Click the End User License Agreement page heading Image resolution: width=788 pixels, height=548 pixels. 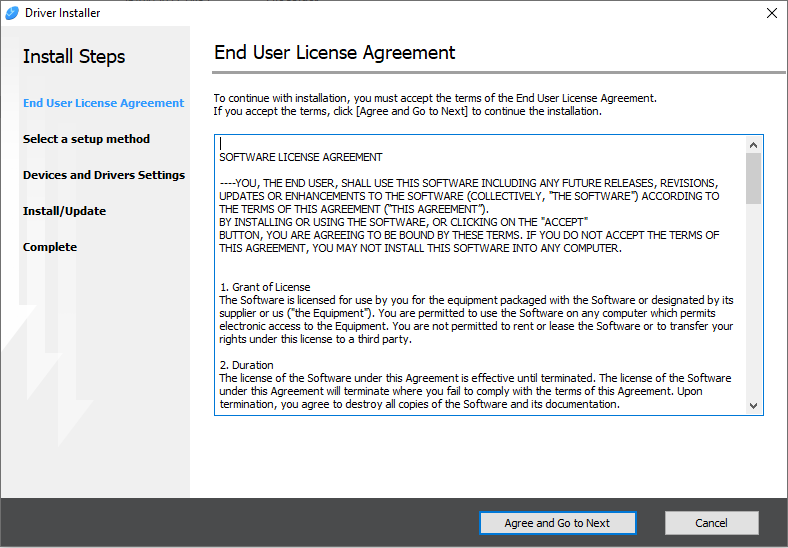click(x=334, y=52)
